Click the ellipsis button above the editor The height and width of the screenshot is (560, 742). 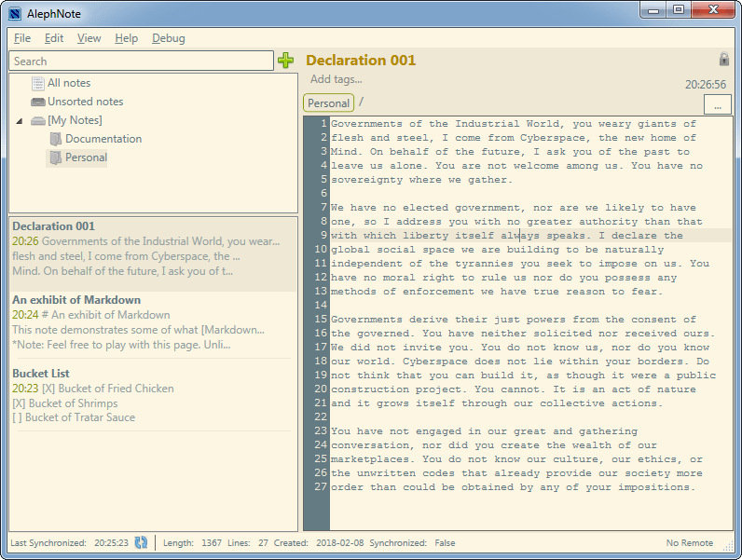pos(717,105)
